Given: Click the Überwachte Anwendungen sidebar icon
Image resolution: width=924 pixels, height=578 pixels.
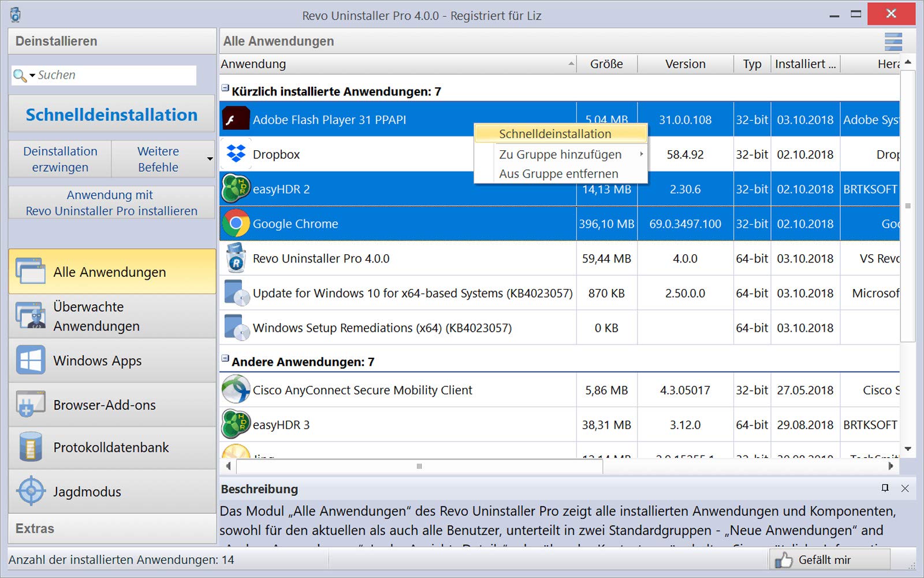Looking at the screenshot, I should 31,316.
